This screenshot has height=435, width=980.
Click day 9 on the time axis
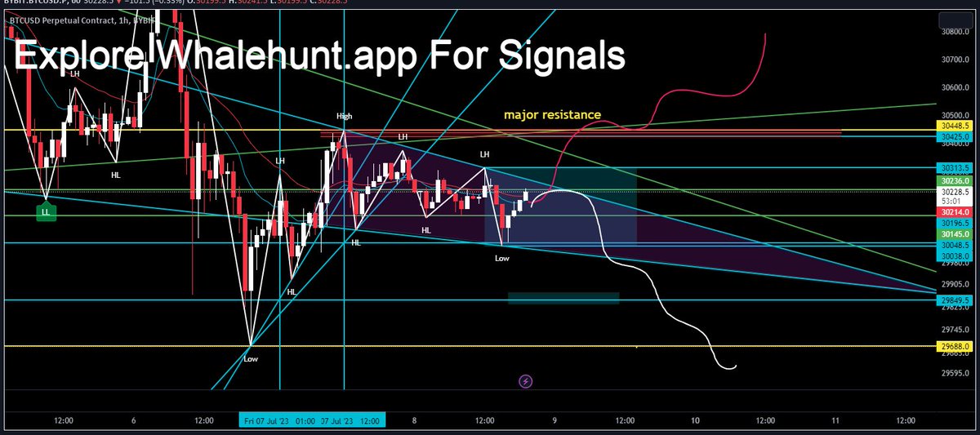(555, 420)
